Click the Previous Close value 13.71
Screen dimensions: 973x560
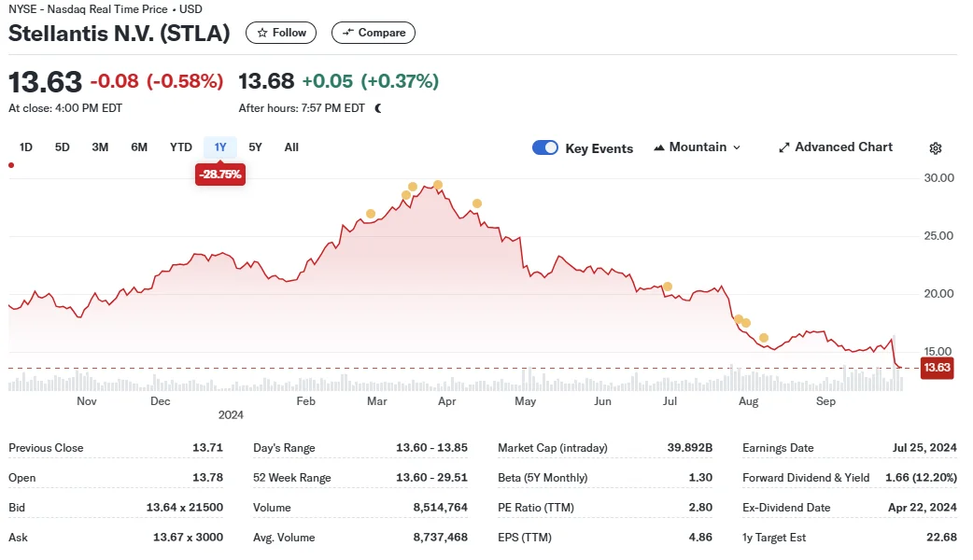coord(207,448)
